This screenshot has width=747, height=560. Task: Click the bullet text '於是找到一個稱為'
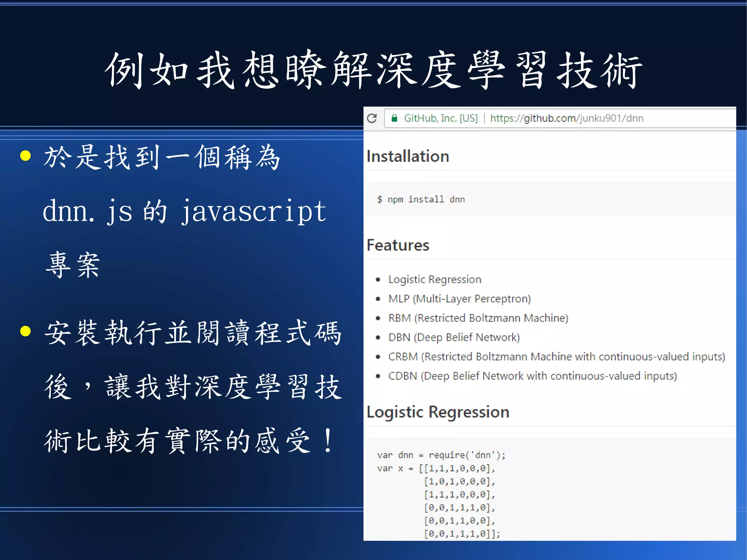[162, 157]
